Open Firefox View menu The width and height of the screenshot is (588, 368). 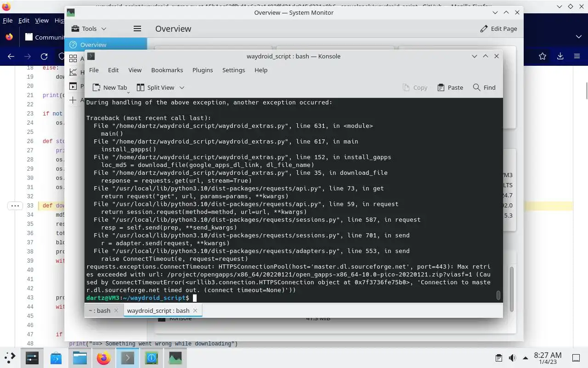pos(42,20)
